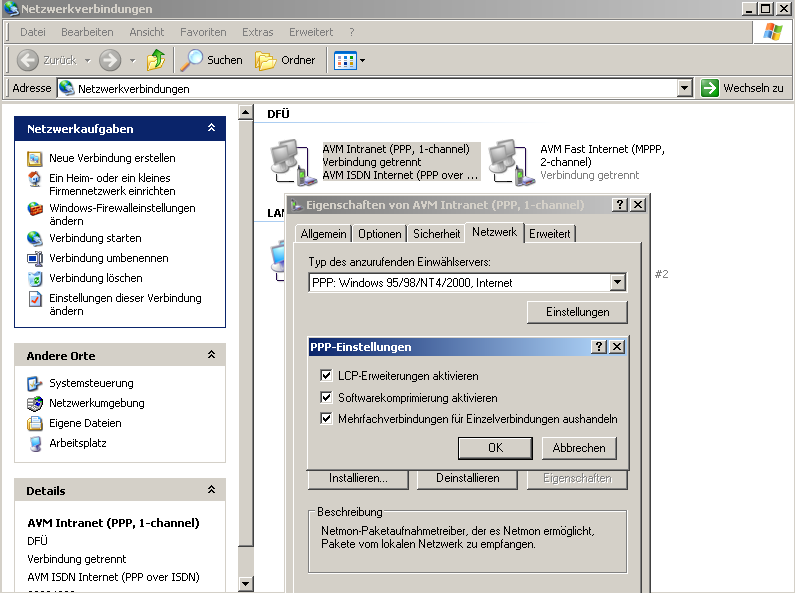Viewport: 795px width, 593px height.
Task: Open the address bar dropdown arrow
Action: (684, 88)
